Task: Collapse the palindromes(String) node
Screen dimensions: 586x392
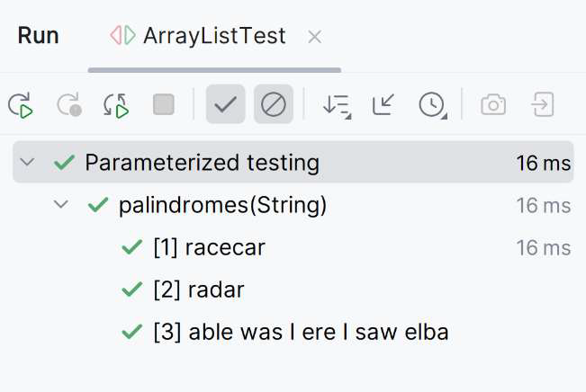Action: (x=61, y=204)
